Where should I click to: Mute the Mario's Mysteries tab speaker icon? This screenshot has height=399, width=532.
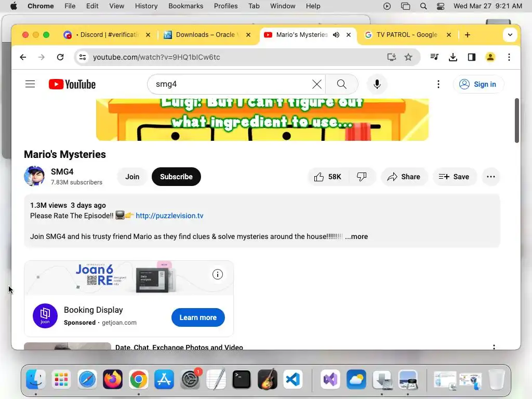point(336,35)
